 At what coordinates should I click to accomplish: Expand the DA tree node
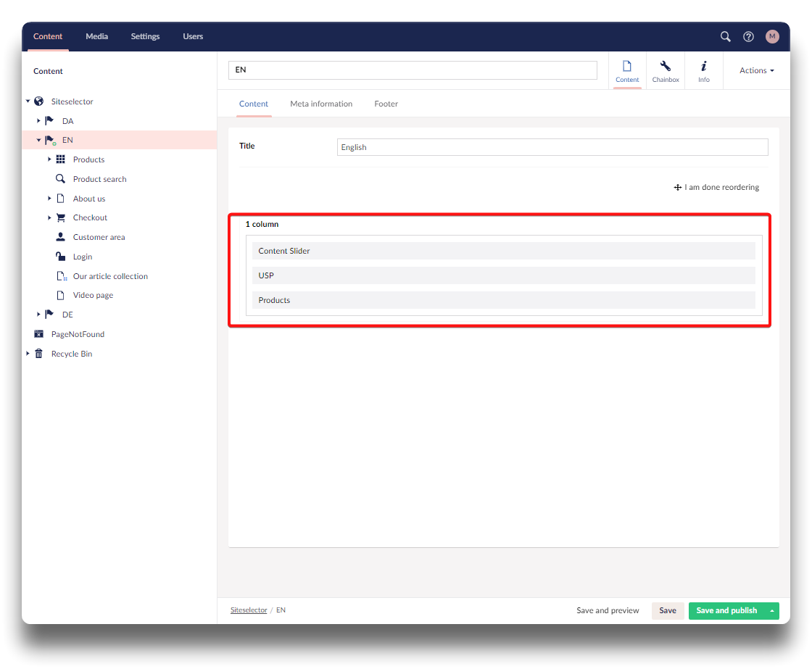pyautogui.click(x=39, y=121)
